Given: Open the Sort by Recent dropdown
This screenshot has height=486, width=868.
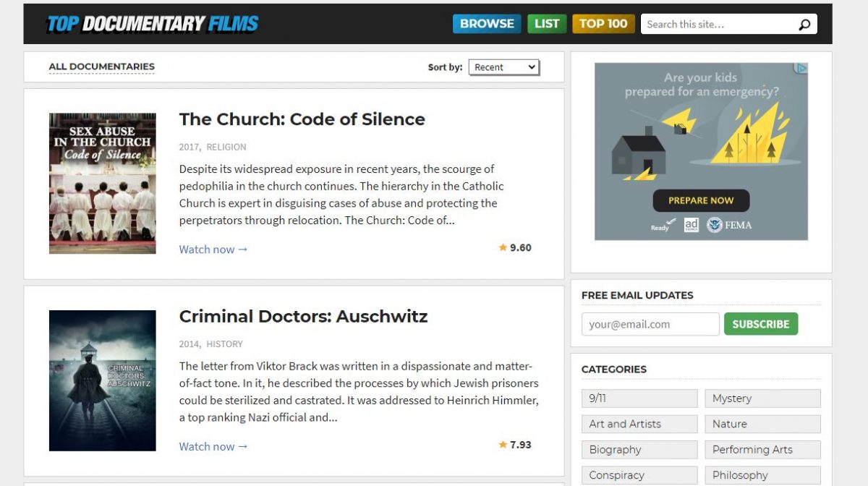Looking at the screenshot, I should (504, 67).
